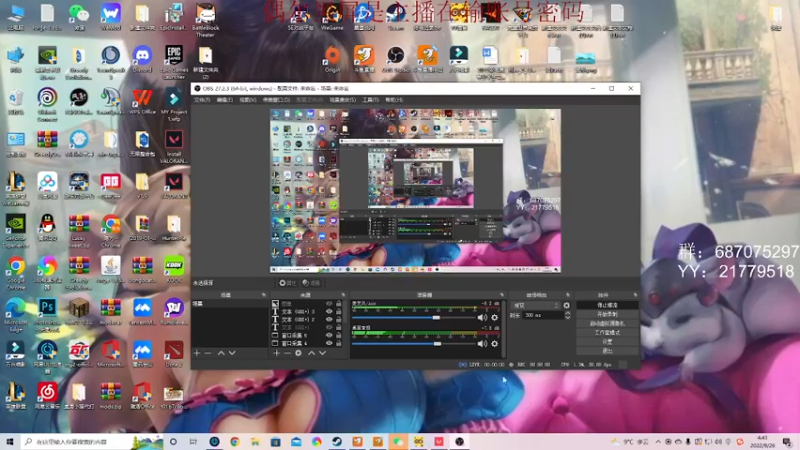Click 退出 exit button in Controls
Screen dimensions: 800x450
point(607,351)
